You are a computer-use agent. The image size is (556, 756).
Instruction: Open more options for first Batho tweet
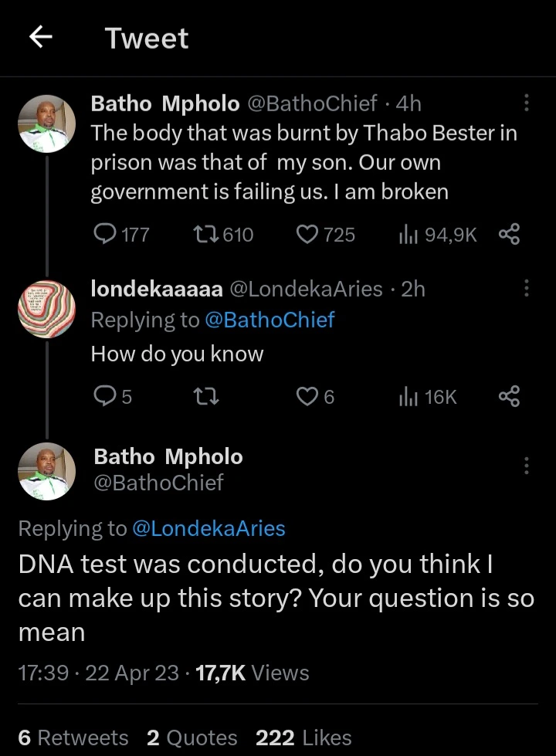click(527, 103)
